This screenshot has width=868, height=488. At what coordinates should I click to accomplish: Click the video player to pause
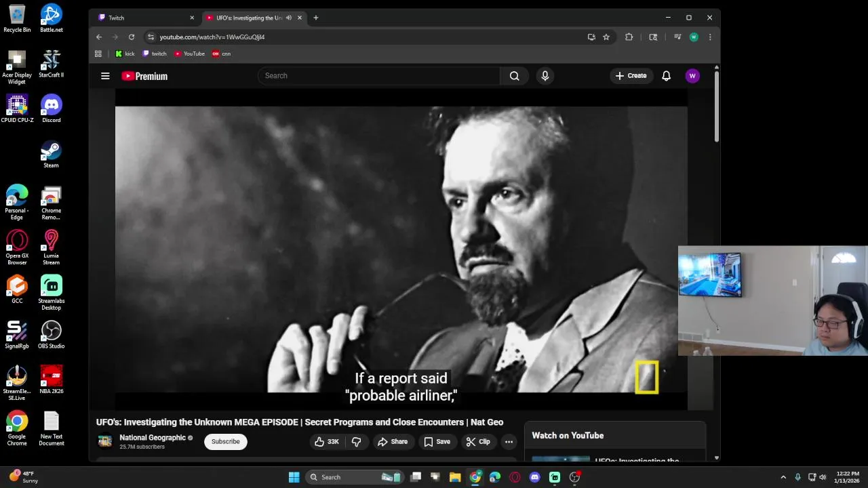(401, 249)
